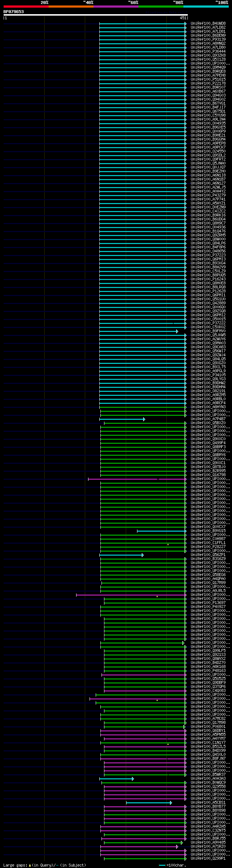The image size is (232, 868).
Task: Click the UniRef100_O24550 label
Action: coord(208,151)
